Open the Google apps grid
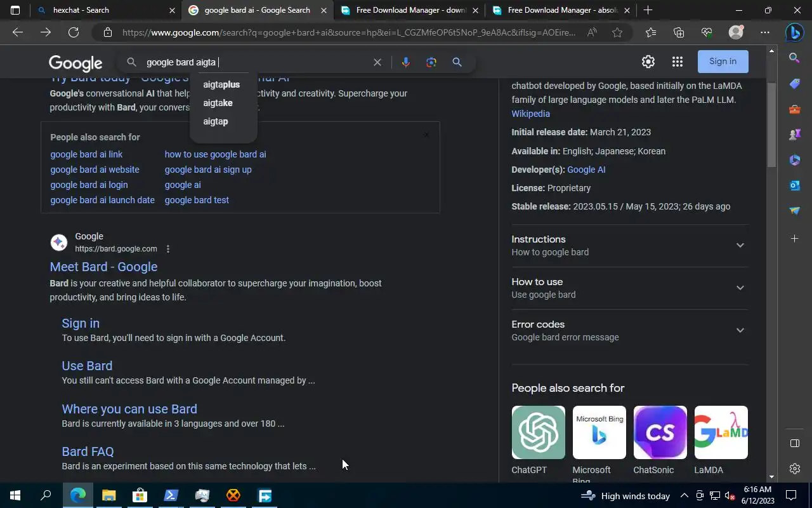 click(x=678, y=62)
